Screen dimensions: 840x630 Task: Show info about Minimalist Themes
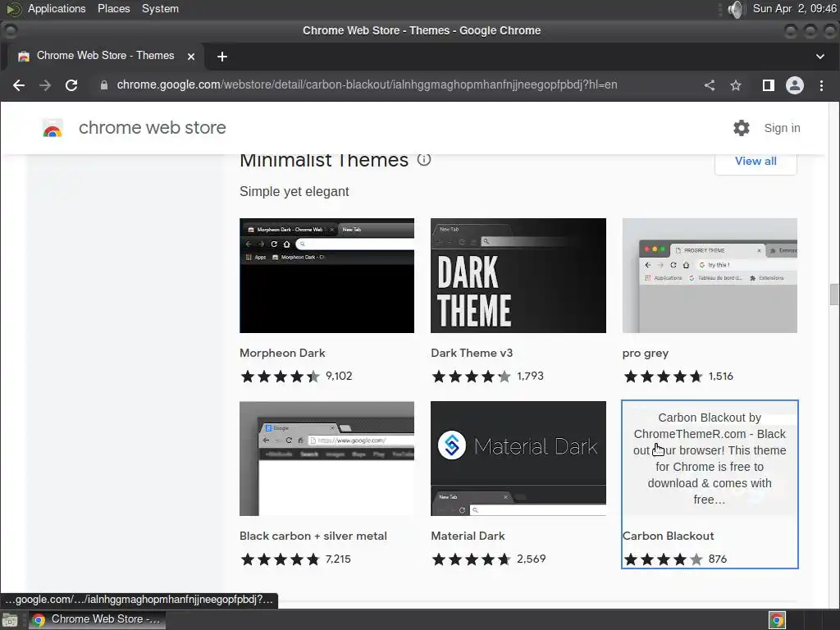(x=424, y=159)
